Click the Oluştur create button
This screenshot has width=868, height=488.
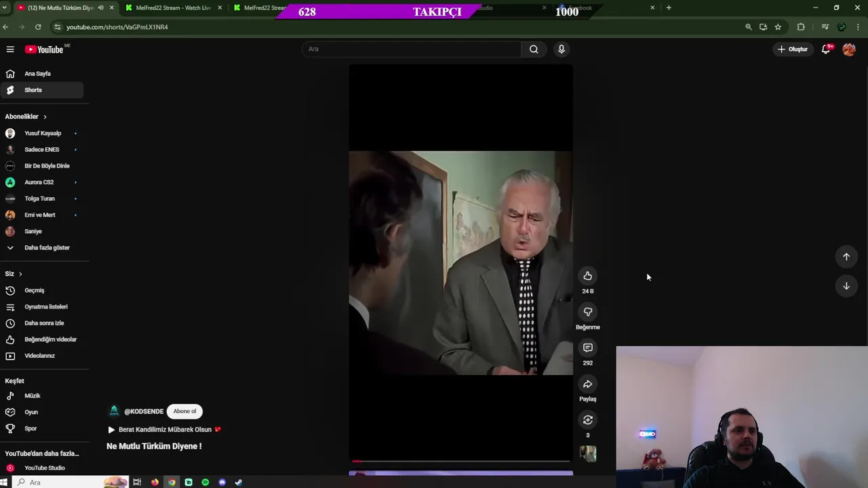[793, 49]
